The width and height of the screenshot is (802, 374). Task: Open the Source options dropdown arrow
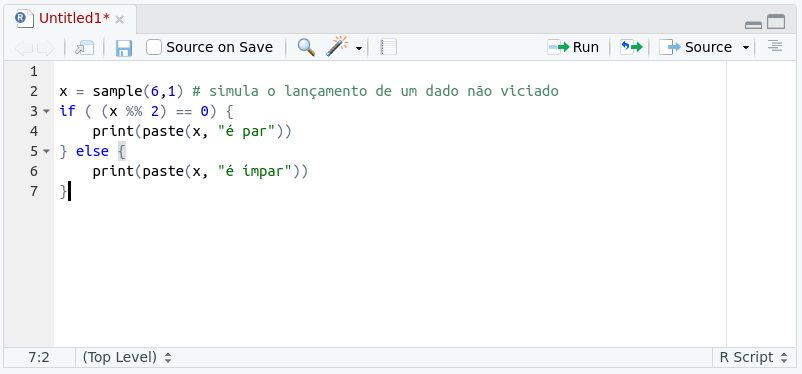tap(746, 48)
